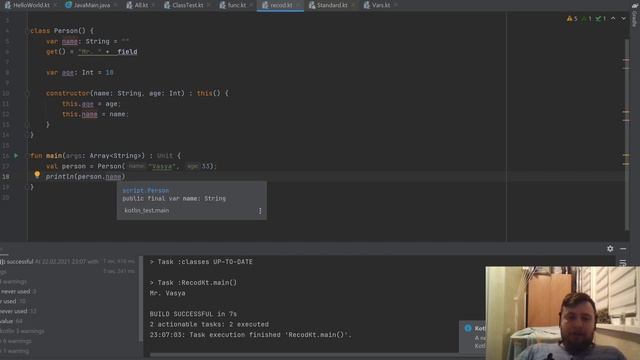Click 'BUILD SUCCESSFUL in 7s' console line
Image resolution: width=640 pixels, height=360 pixels.
[x=193, y=314]
